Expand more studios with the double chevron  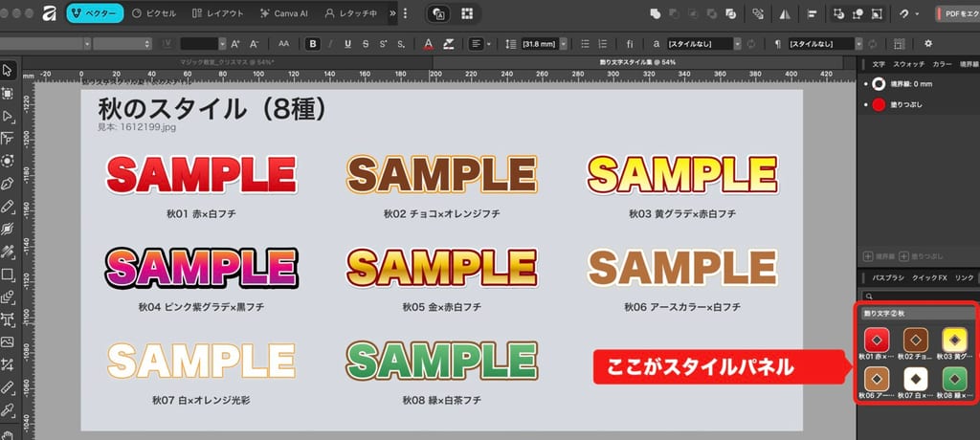tap(392, 13)
